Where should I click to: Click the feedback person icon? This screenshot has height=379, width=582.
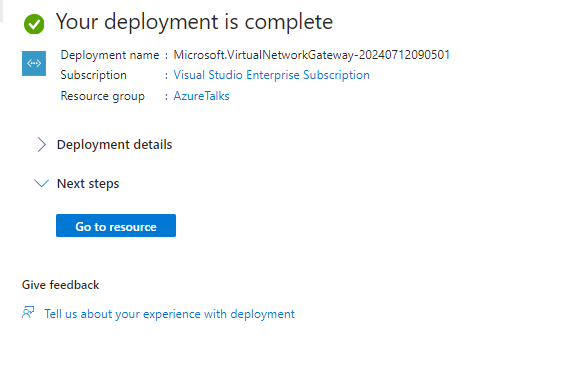(28, 313)
